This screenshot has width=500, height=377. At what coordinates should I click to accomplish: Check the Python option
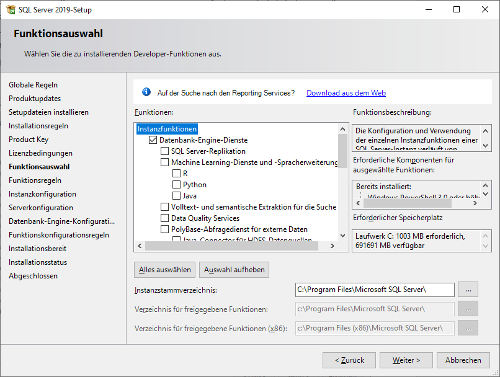(176, 184)
